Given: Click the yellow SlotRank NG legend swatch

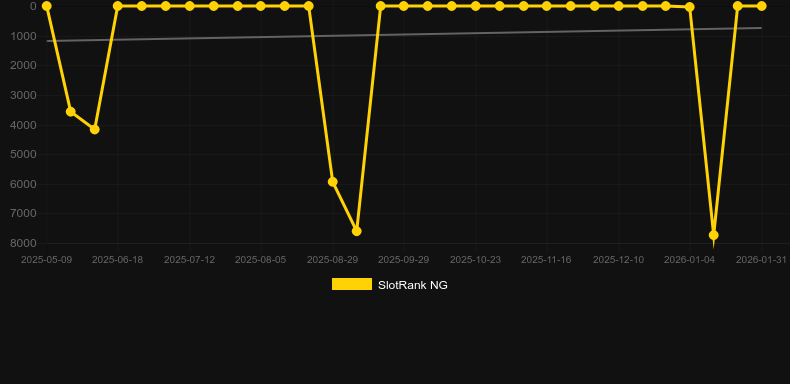Looking at the screenshot, I should tap(352, 284).
